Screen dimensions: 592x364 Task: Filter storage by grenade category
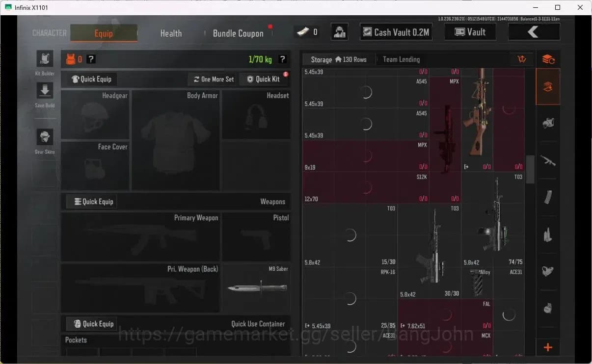[548, 308]
